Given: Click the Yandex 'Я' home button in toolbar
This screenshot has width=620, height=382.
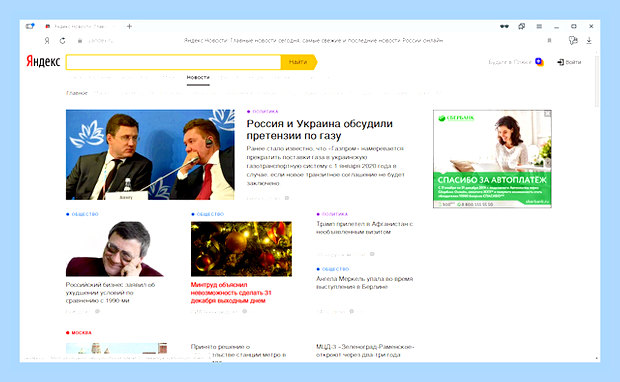Looking at the screenshot, I should [x=47, y=40].
